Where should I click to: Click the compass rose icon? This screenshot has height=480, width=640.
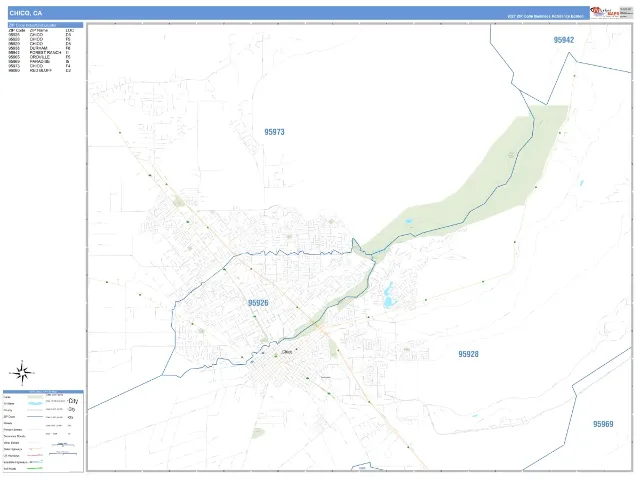pos(22,373)
